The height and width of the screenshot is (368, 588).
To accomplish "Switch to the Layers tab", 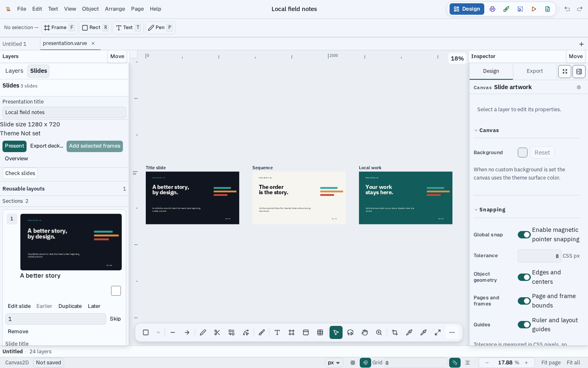I will click(14, 71).
